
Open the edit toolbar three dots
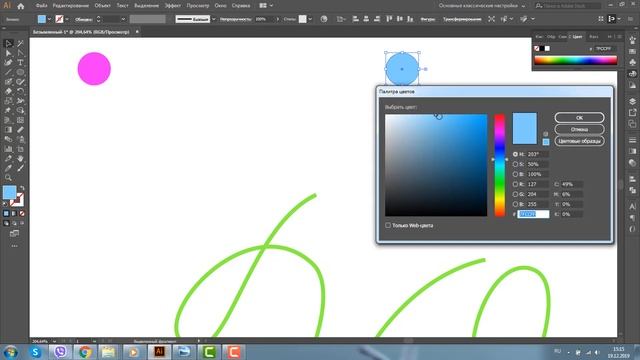coord(14,246)
